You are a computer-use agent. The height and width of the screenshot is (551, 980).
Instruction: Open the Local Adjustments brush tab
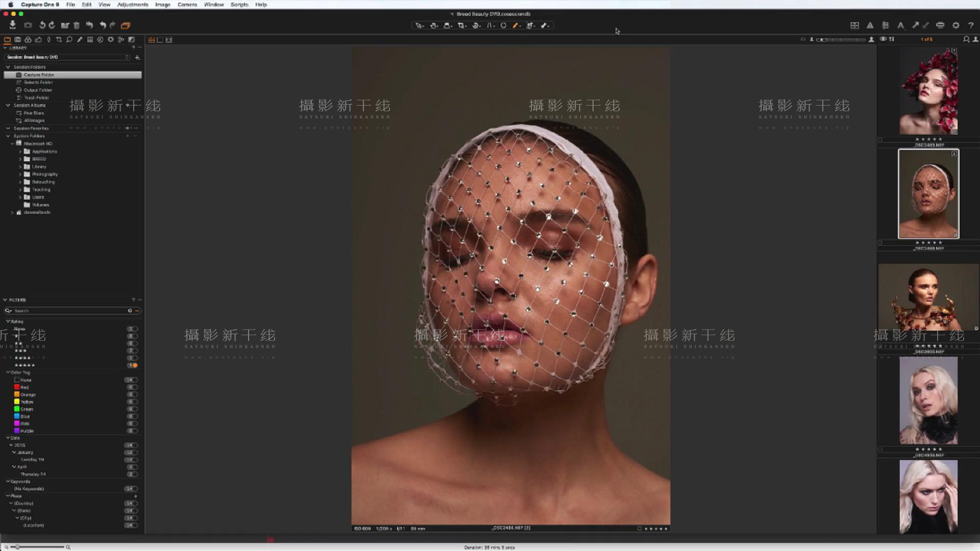[x=80, y=39]
